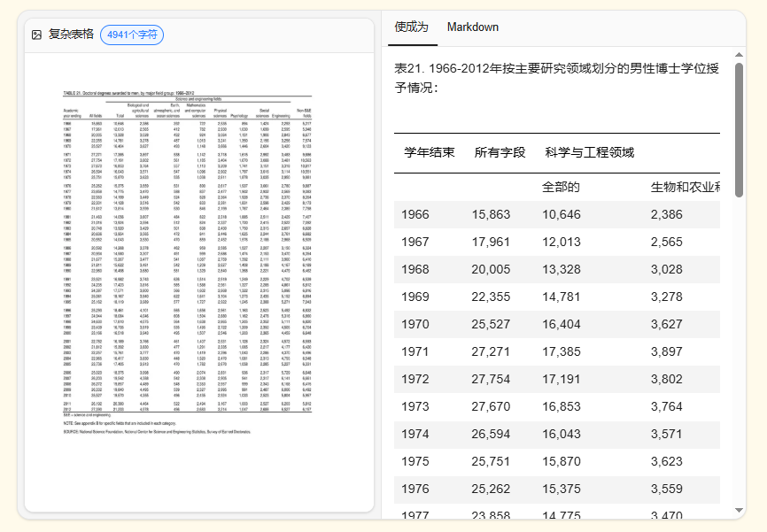The image size is (767, 532).
Task: Click the 3,802 cell in 1972 row
Action: (x=668, y=379)
